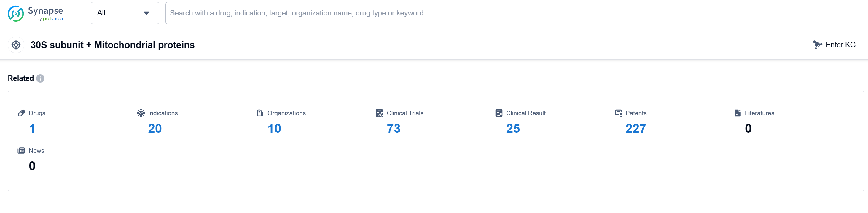Image resolution: width=868 pixels, height=213 pixels.
Task: Click the Patents certificate icon
Action: (618, 113)
